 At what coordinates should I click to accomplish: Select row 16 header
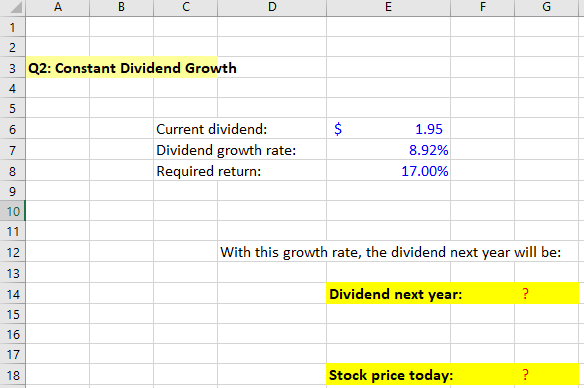coord(13,334)
